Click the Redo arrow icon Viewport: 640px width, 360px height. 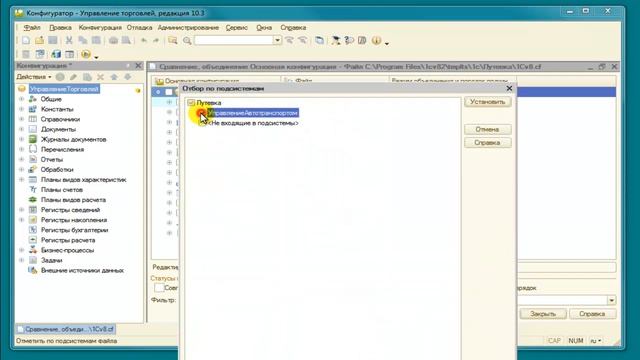pyautogui.click(x=156, y=40)
